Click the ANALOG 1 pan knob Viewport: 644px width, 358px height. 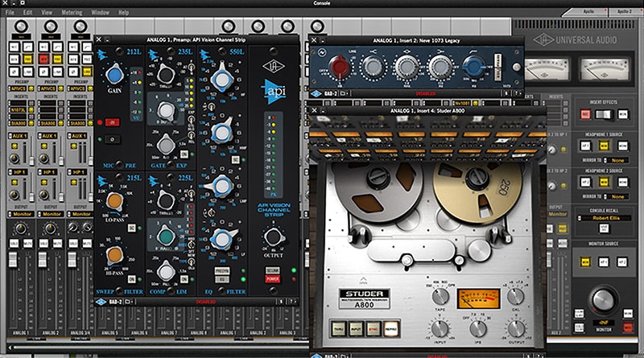click(21, 228)
